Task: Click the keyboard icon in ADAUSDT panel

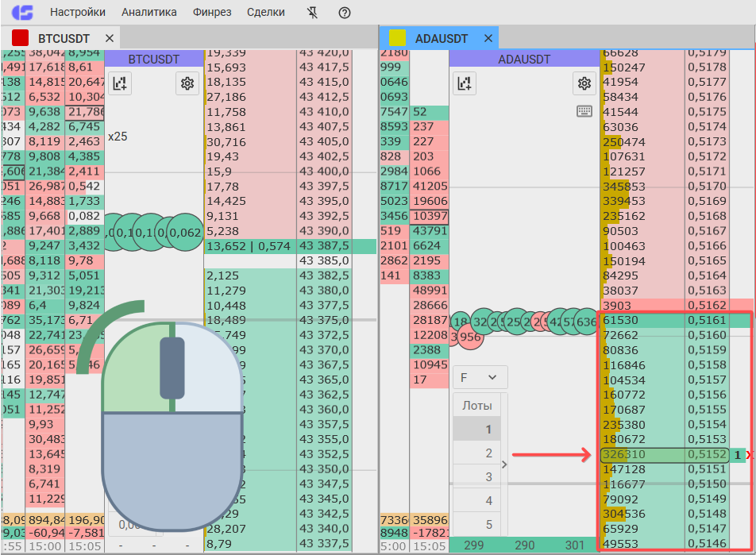Action: pos(584,111)
